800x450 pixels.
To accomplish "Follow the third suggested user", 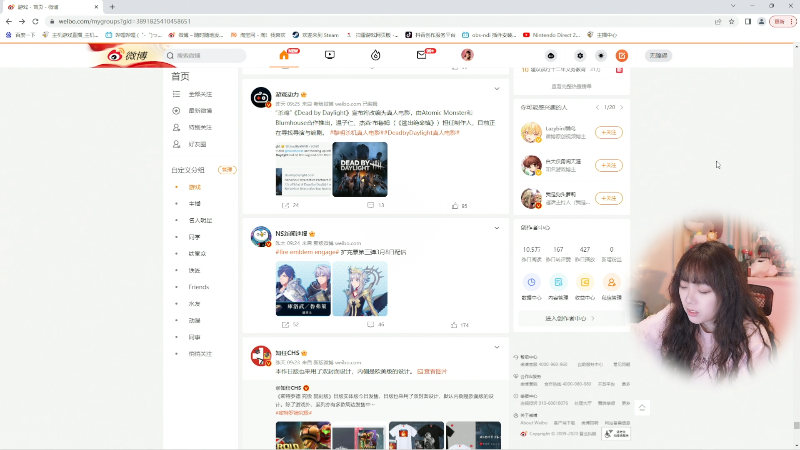I will click(609, 198).
